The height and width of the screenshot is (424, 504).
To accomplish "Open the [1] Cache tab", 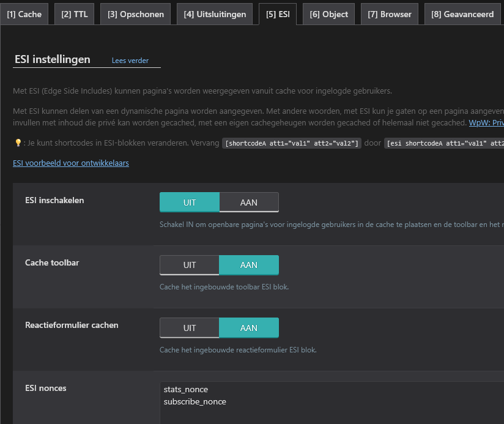I will coord(24,14).
